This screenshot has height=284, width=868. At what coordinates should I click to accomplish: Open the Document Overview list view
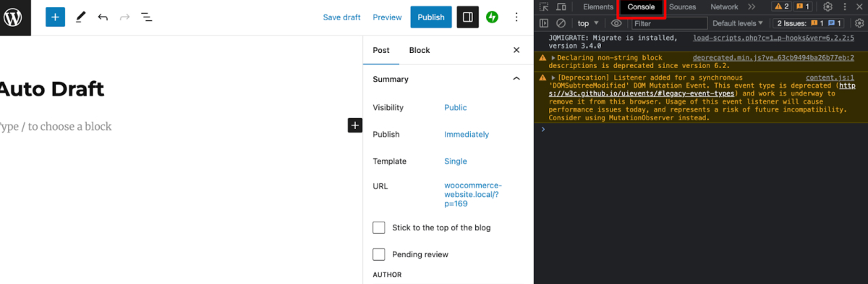pos(146,17)
